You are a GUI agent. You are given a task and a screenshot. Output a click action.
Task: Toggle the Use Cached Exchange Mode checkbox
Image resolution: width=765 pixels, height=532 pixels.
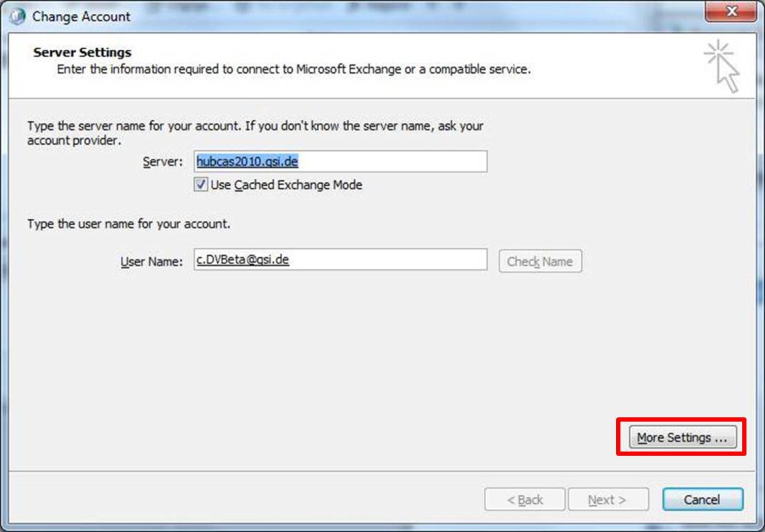[200, 185]
